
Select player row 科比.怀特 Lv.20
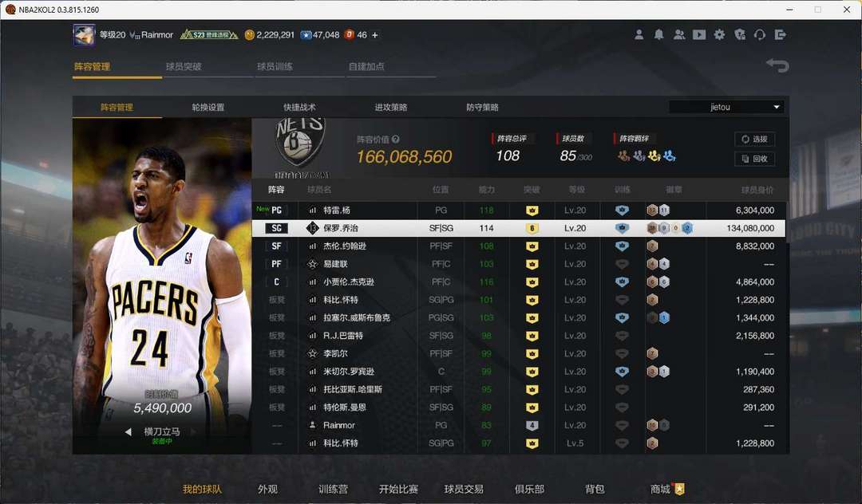click(519, 300)
